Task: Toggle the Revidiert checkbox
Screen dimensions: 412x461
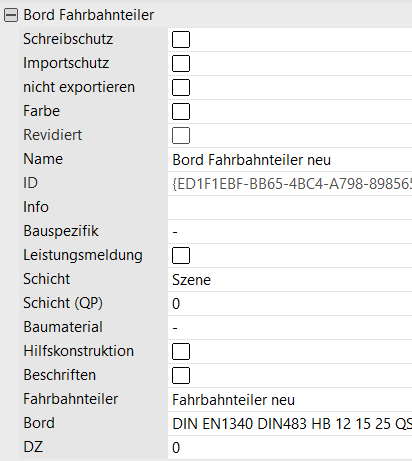Action: [181, 135]
